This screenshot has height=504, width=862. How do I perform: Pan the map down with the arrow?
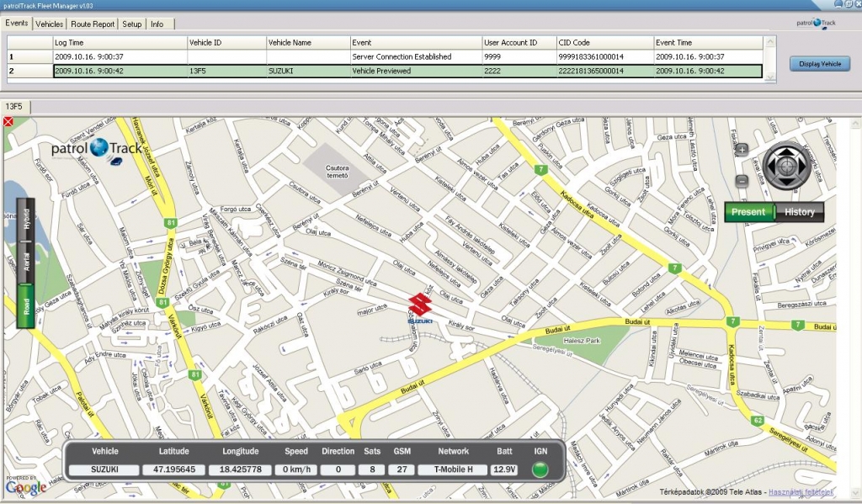(788, 181)
